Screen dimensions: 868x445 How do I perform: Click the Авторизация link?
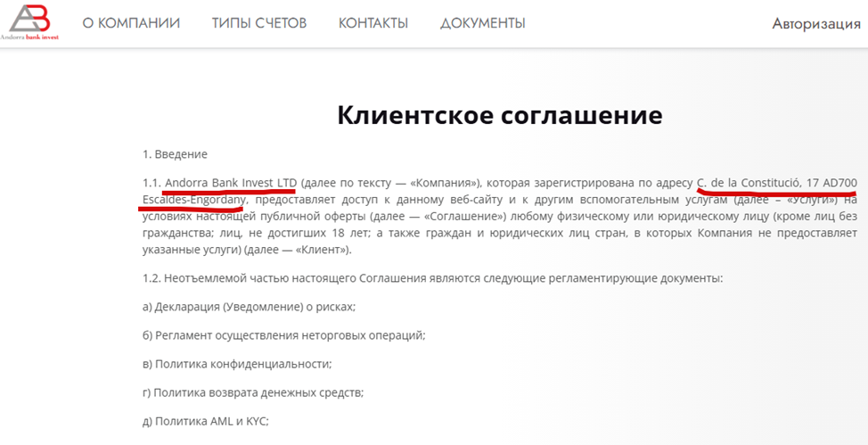(816, 24)
